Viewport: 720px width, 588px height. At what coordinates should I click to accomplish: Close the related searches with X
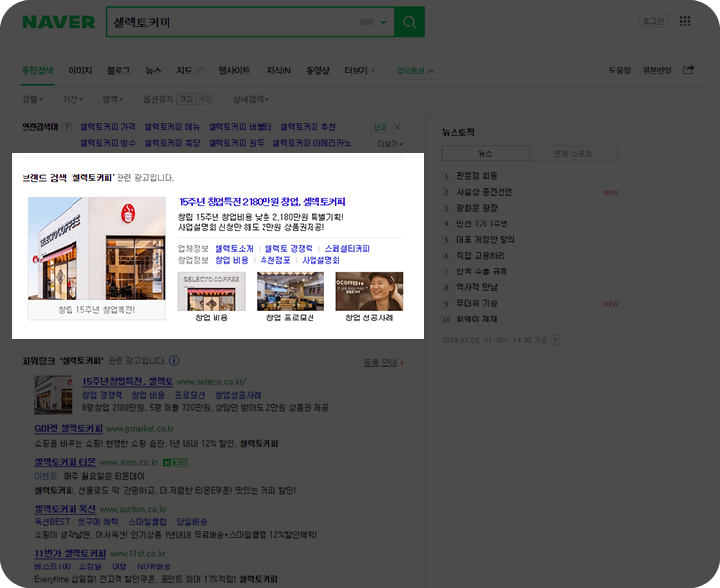click(397, 127)
